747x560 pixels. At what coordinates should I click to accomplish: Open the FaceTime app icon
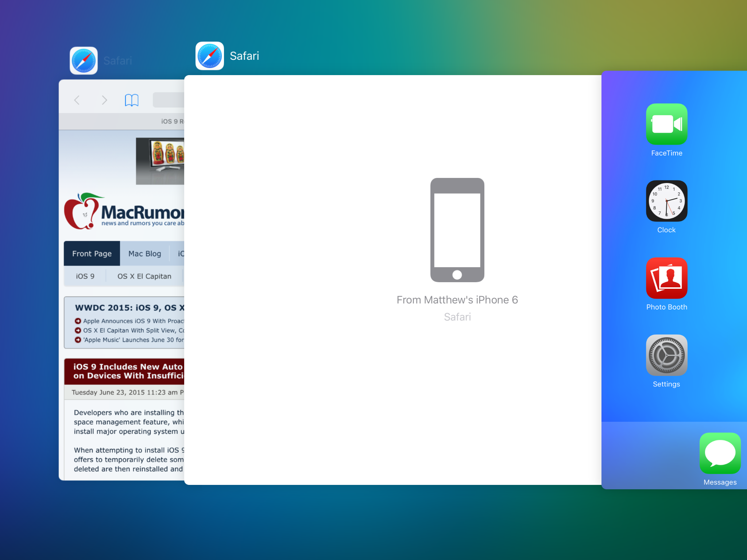click(x=666, y=124)
